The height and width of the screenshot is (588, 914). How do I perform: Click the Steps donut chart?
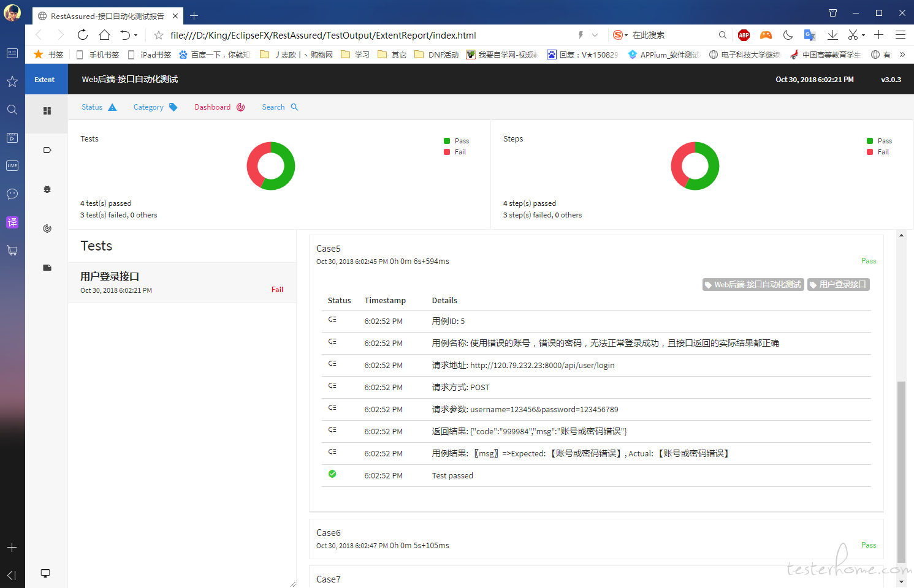click(x=695, y=166)
